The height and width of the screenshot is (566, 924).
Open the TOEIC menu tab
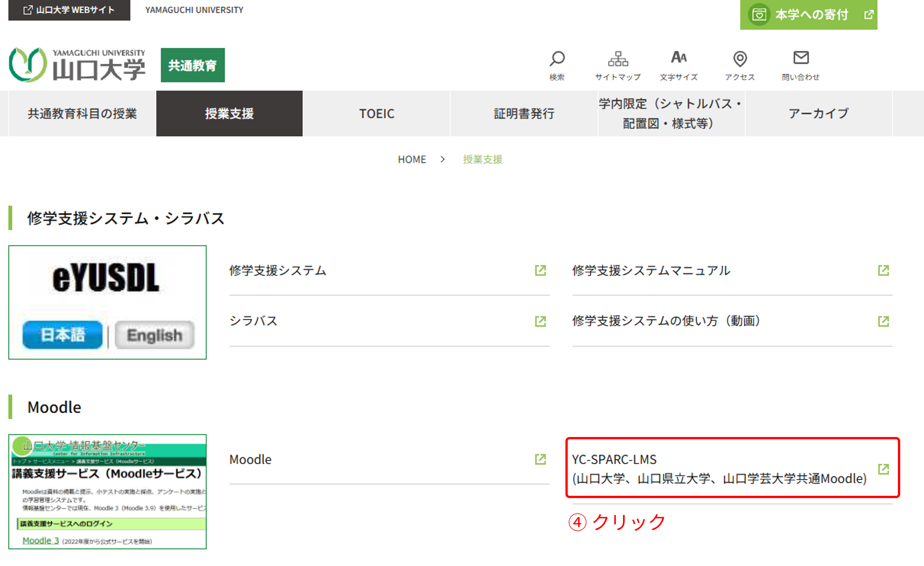[376, 113]
